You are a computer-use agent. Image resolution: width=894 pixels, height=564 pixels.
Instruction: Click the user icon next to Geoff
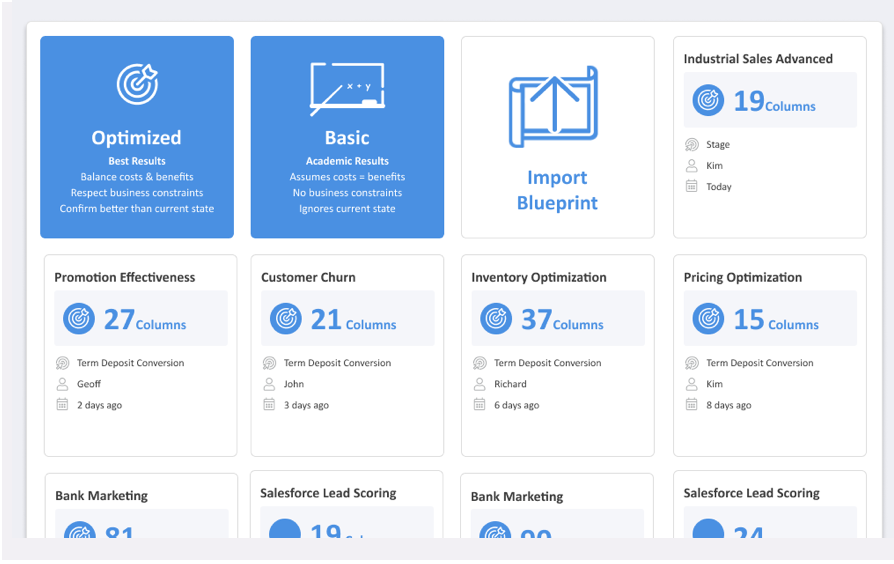click(x=62, y=384)
